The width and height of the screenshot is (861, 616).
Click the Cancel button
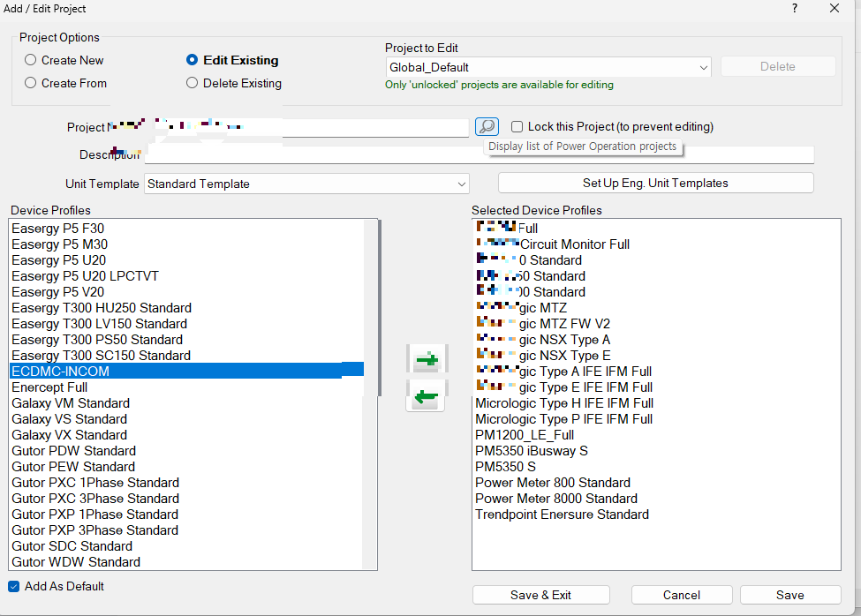(x=682, y=595)
